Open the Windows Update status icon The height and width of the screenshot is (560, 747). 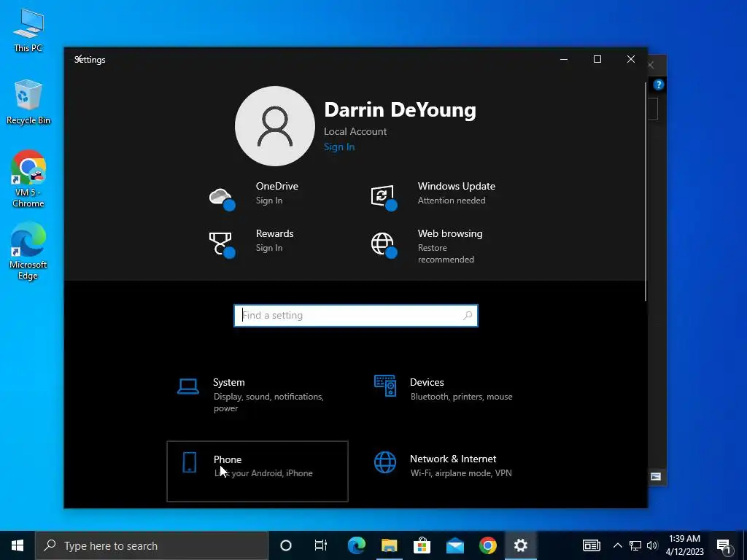pos(384,198)
